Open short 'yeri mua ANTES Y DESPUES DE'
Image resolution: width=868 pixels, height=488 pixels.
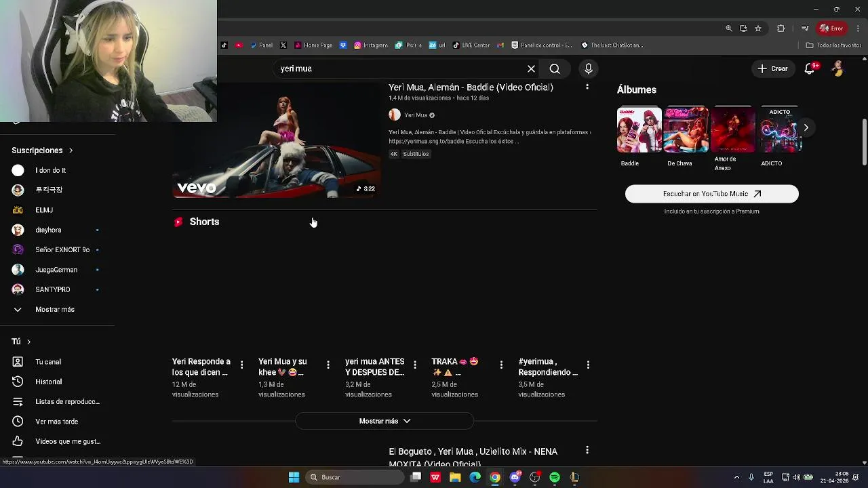point(374,367)
